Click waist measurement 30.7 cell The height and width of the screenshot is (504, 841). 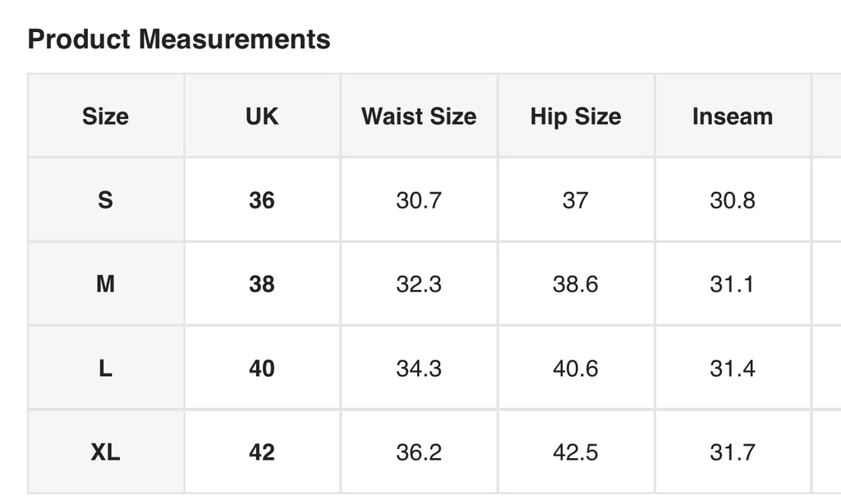[x=419, y=200]
